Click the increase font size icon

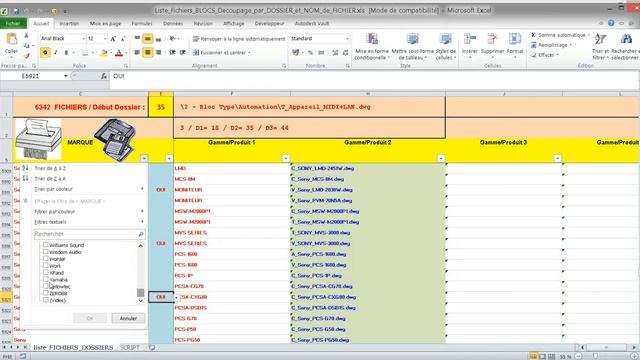coord(113,39)
